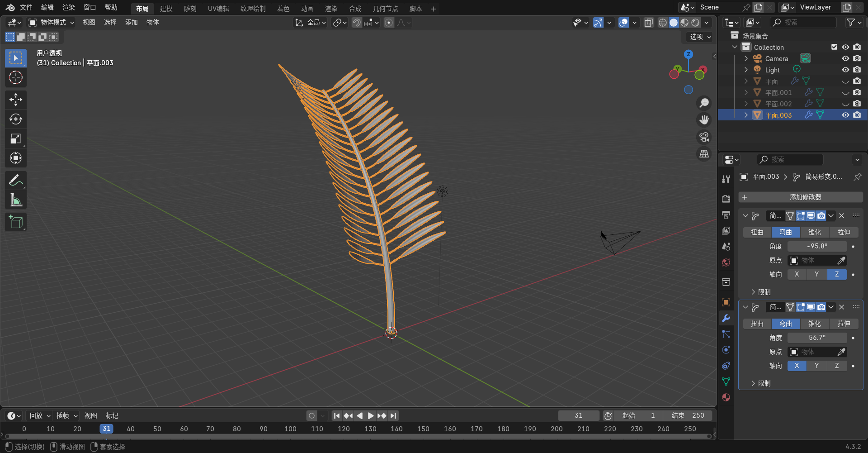This screenshot has width=868, height=453.
Task: Select the Scale tool
Action: [x=16, y=139]
